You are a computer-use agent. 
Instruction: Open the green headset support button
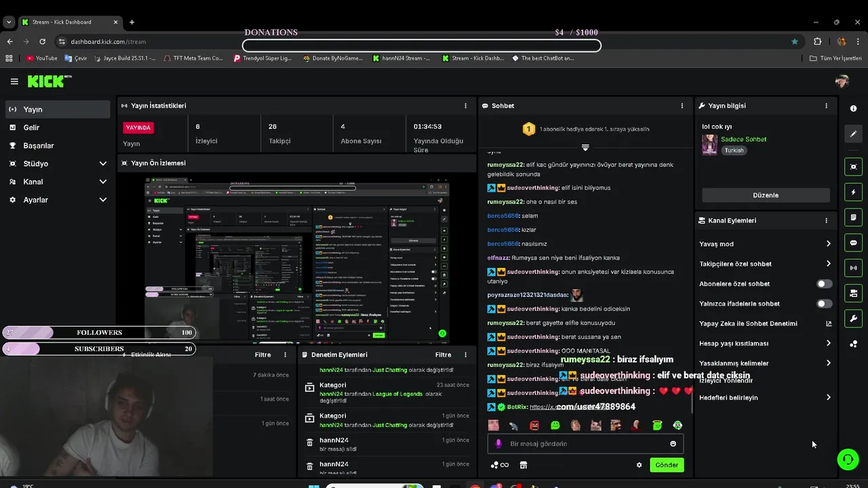point(848,460)
